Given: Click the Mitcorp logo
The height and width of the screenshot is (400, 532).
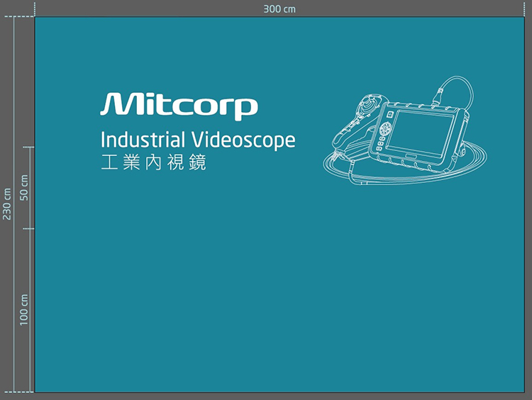Looking at the screenshot, I should pos(179,106).
